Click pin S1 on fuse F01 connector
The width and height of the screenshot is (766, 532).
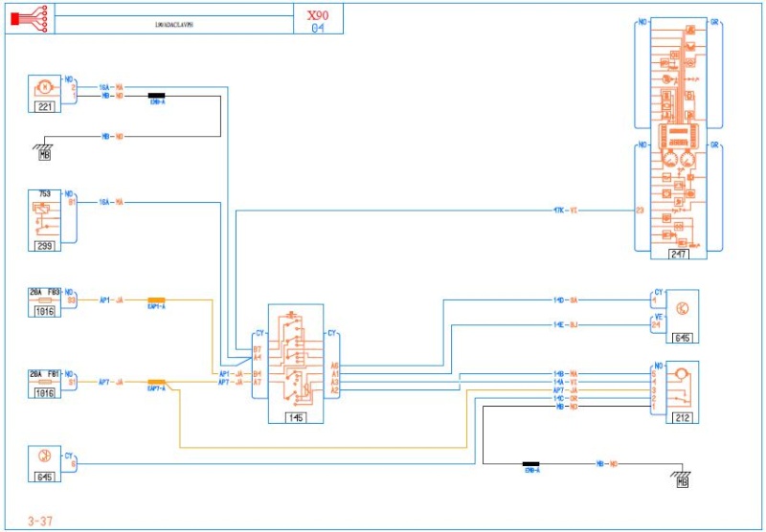72,382
